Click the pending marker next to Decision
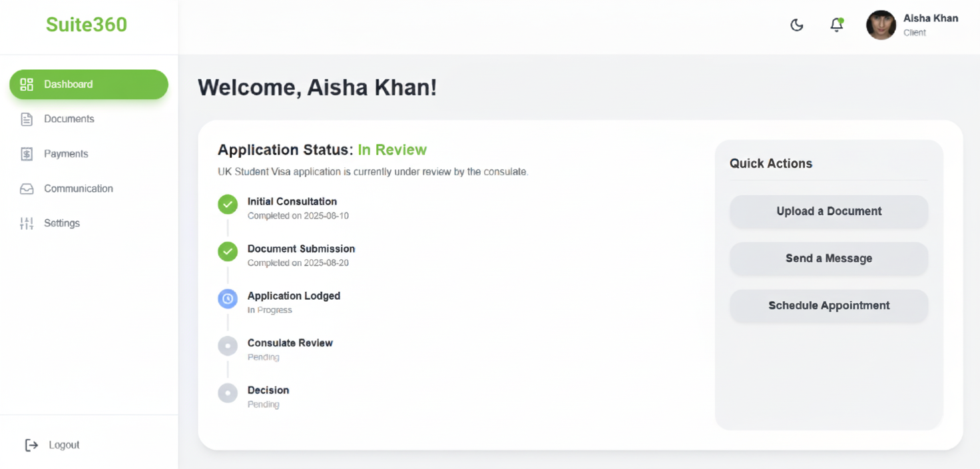This screenshot has height=469, width=980. click(x=228, y=393)
